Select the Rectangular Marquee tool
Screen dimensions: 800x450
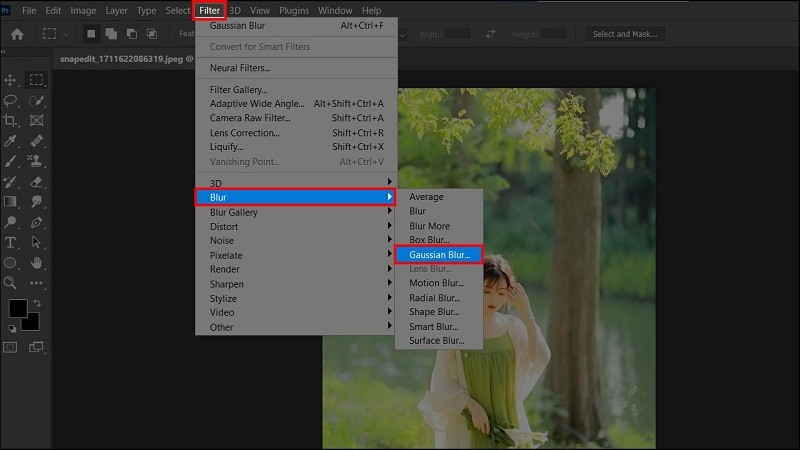pyautogui.click(x=36, y=80)
